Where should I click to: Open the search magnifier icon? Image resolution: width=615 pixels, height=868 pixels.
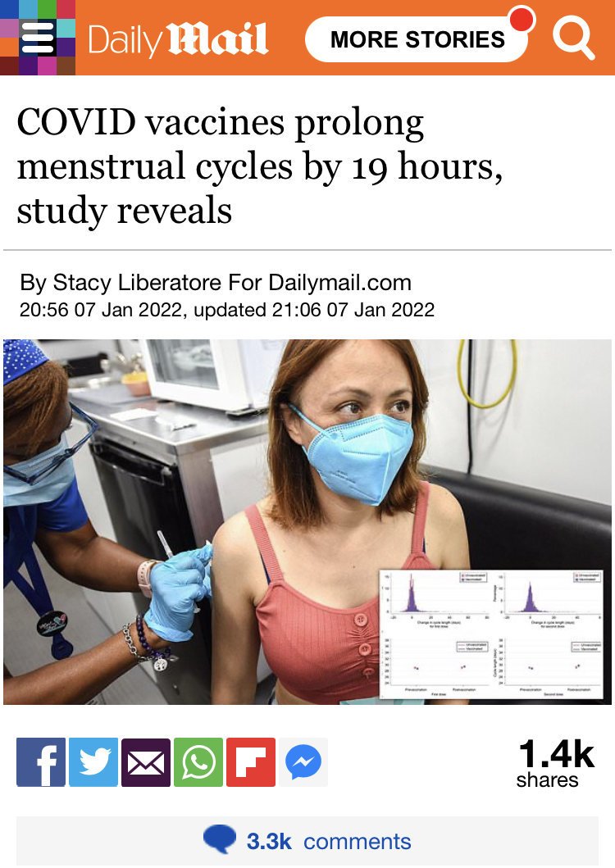574,39
